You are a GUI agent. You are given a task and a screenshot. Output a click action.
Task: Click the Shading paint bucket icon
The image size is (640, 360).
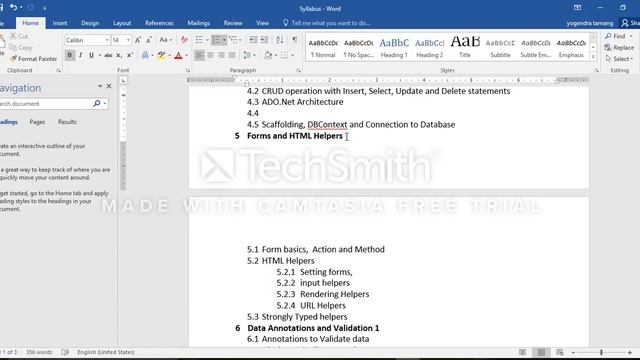pos(268,55)
